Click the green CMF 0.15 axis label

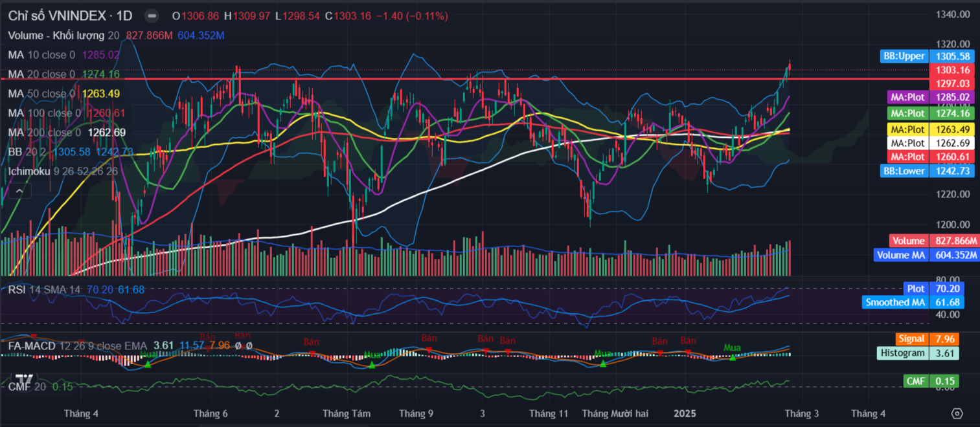click(931, 381)
